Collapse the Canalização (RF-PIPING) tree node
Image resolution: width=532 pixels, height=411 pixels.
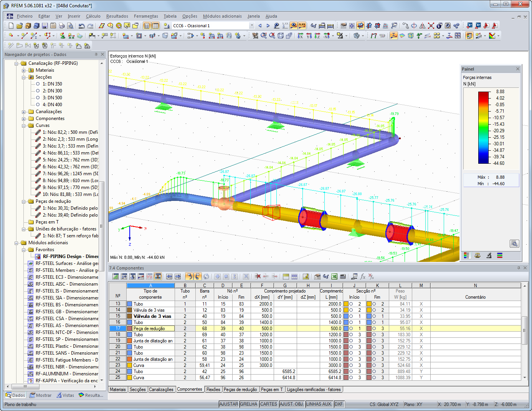(x=17, y=63)
